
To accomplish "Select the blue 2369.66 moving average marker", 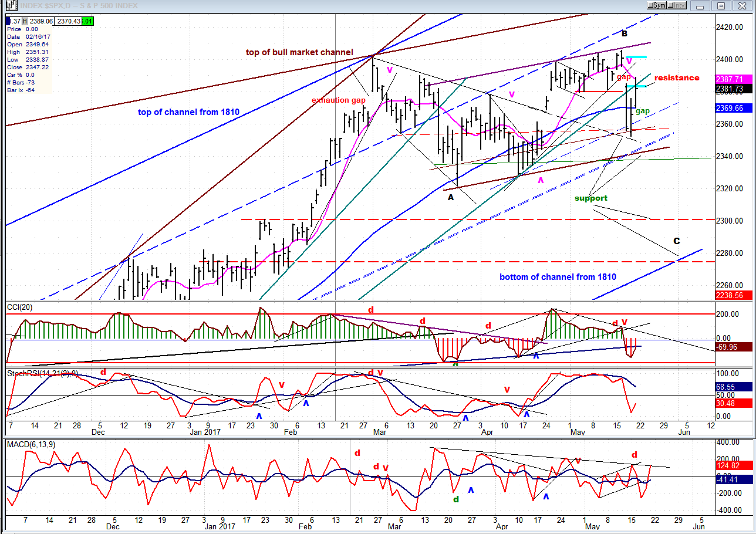I will click(x=728, y=109).
